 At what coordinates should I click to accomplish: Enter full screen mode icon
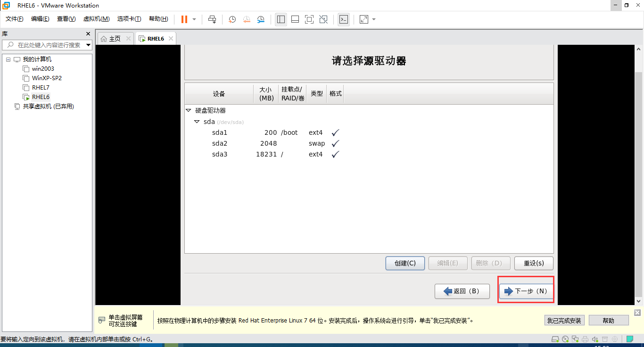pyautogui.click(x=309, y=19)
